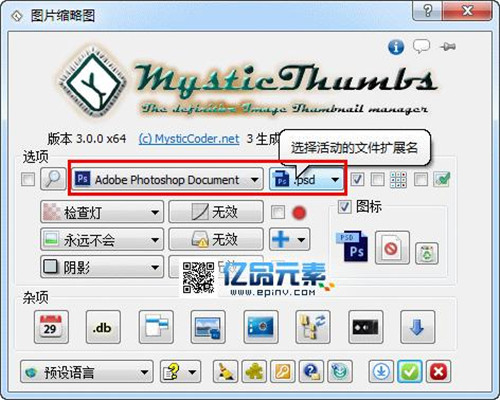
Task: Uncheck the 图标 checkbox
Action: [344, 207]
